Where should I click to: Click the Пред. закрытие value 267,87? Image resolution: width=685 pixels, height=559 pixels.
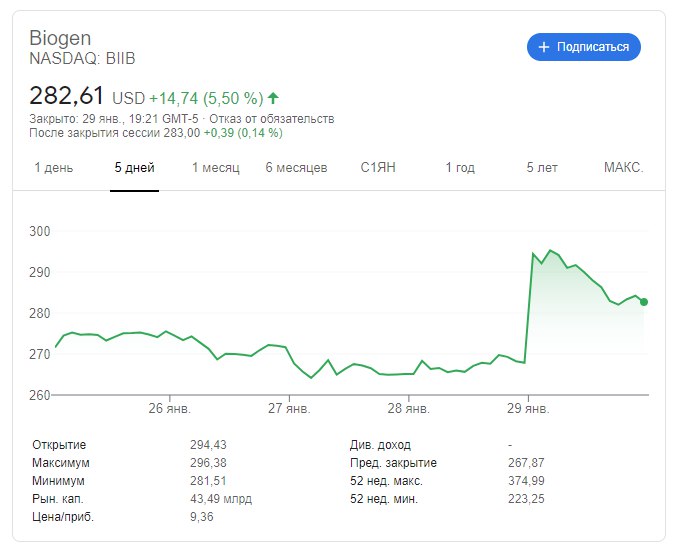click(526, 463)
